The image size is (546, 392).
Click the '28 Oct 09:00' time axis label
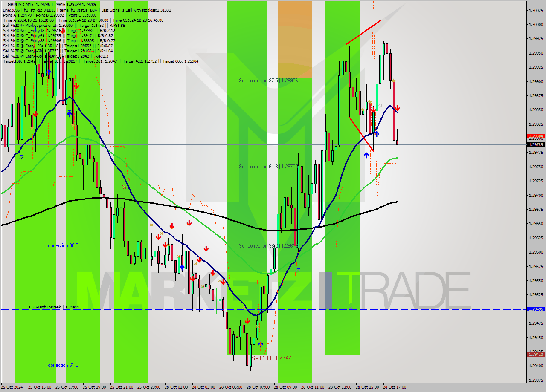[x=285, y=387]
